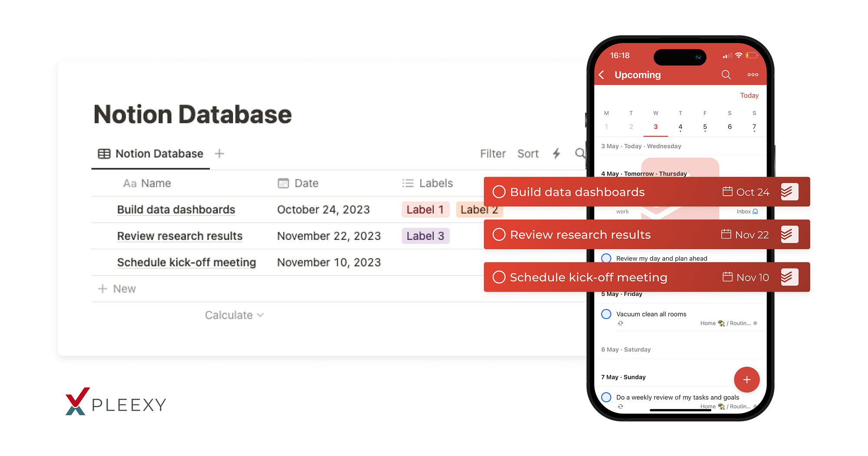Click the lightning automations icon in Notion toolbar
Image resolution: width=868 pixels, height=456 pixels.
coord(556,154)
